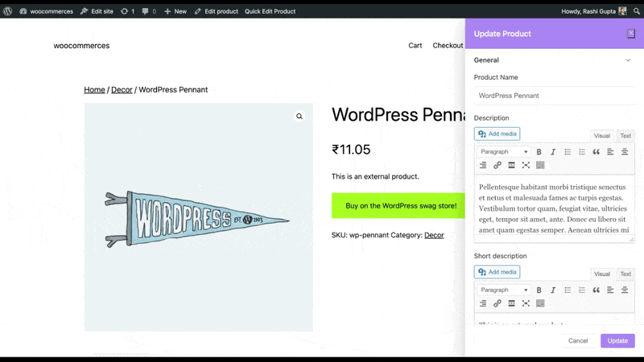
Task: Open the New content menu
Action: pos(175,11)
